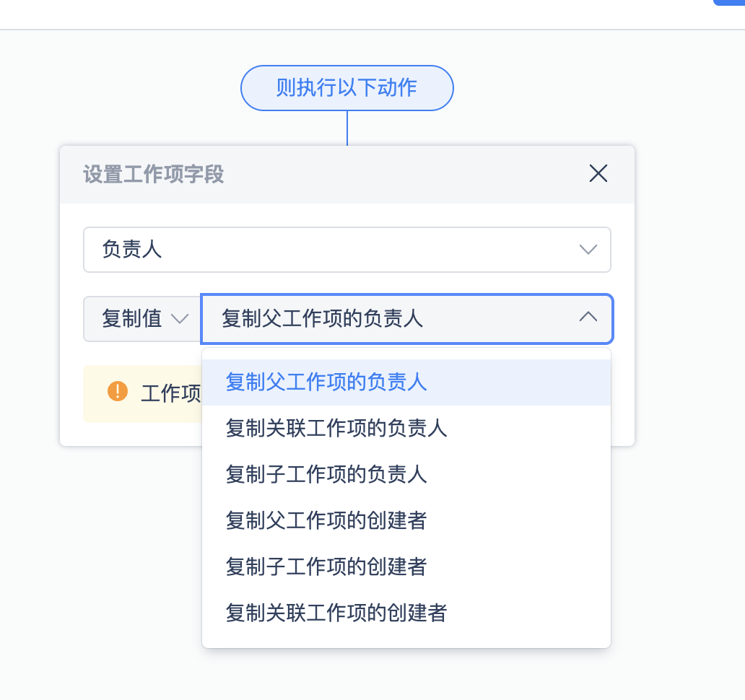Click the 负责人 label in the field selector
Screen dimensions: 745x700
tap(132, 250)
